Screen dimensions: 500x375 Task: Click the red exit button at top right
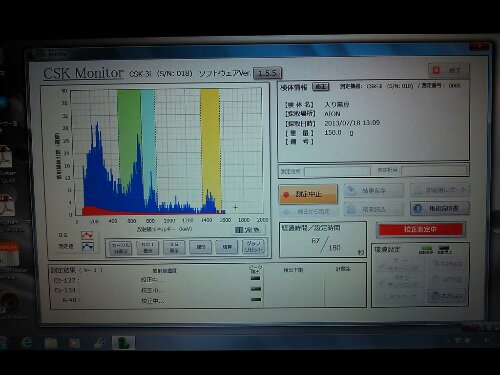[449, 70]
